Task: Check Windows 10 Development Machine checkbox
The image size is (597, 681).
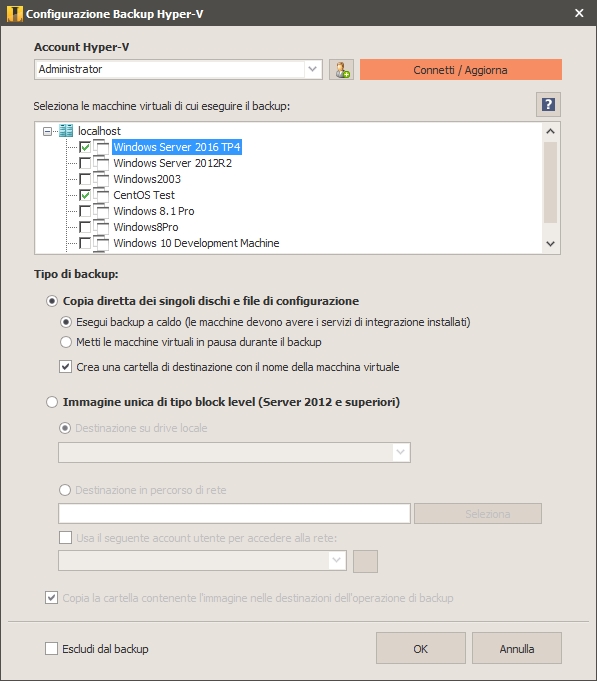Action: pyautogui.click(x=85, y=244)
